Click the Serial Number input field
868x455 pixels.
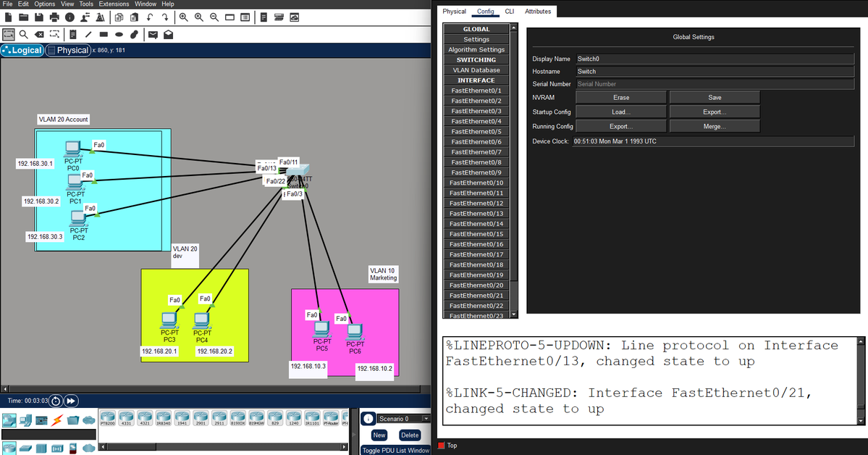coord(715,84)
